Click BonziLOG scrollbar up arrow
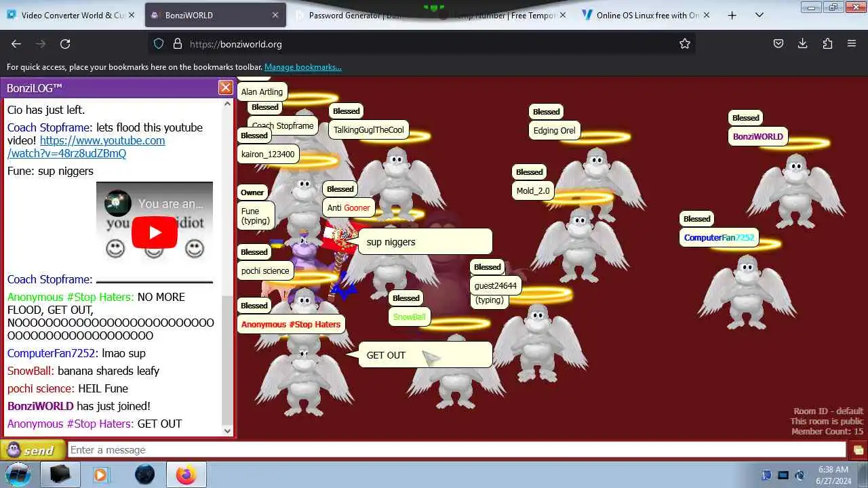This screenshot has height=488, width=868. pyautogui.click(x=227, y=104)
